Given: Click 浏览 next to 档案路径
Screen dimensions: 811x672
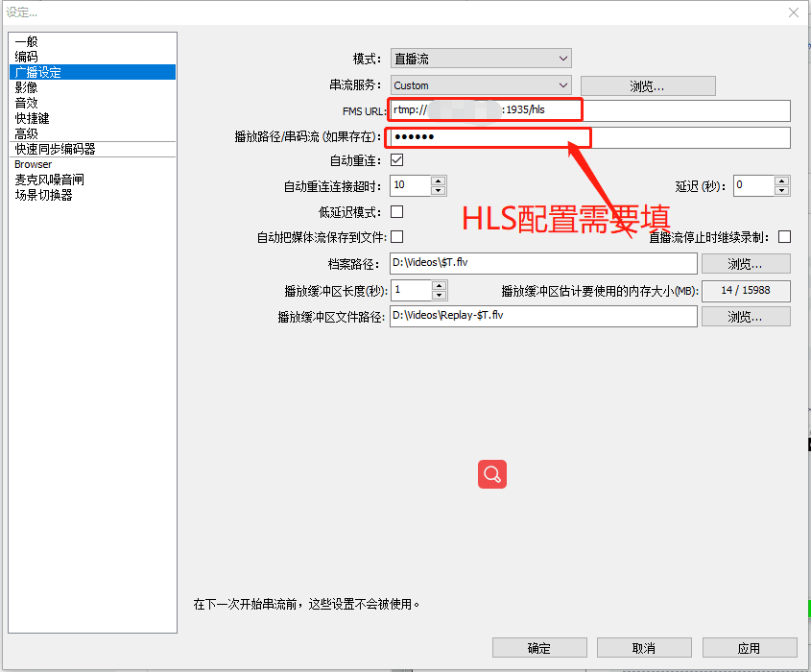Looking at the screenshot, I should pyautogui.click(x=746, y=262).
